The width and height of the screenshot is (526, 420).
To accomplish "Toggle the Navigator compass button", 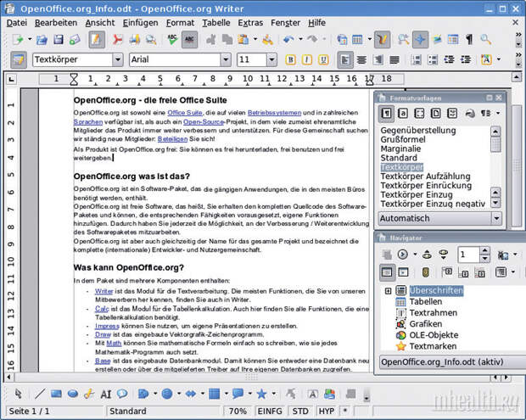I will coord(420,40).
